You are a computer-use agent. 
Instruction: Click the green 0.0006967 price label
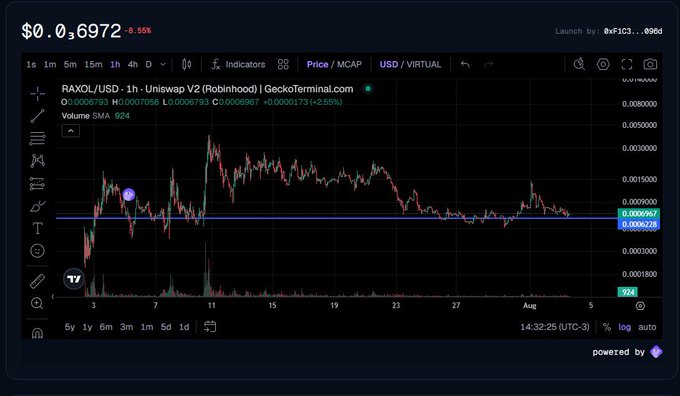[x=639, y=213]
